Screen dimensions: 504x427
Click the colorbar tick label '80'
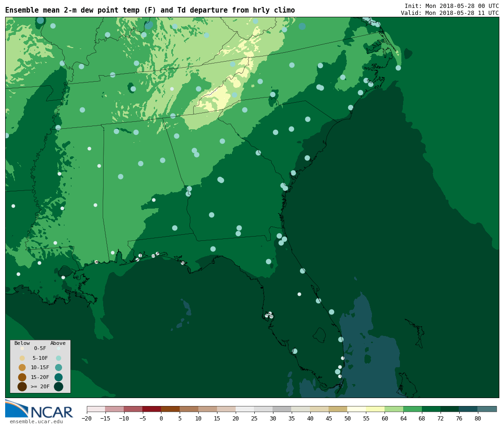(478, 419)
